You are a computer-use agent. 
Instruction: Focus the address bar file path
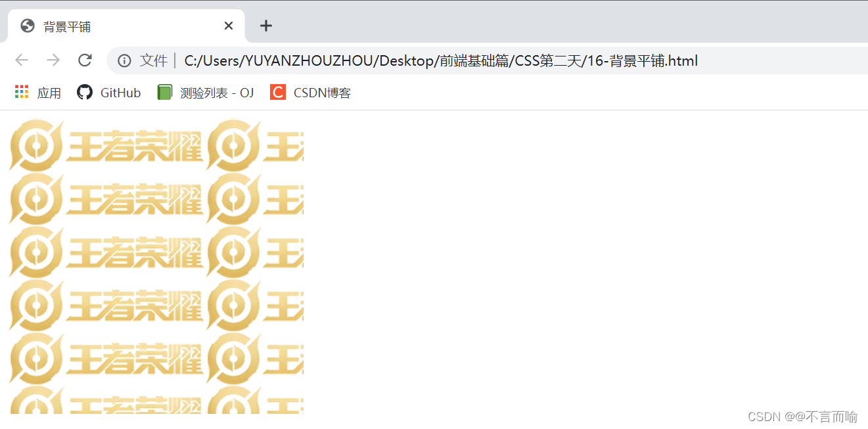(441, 61)
